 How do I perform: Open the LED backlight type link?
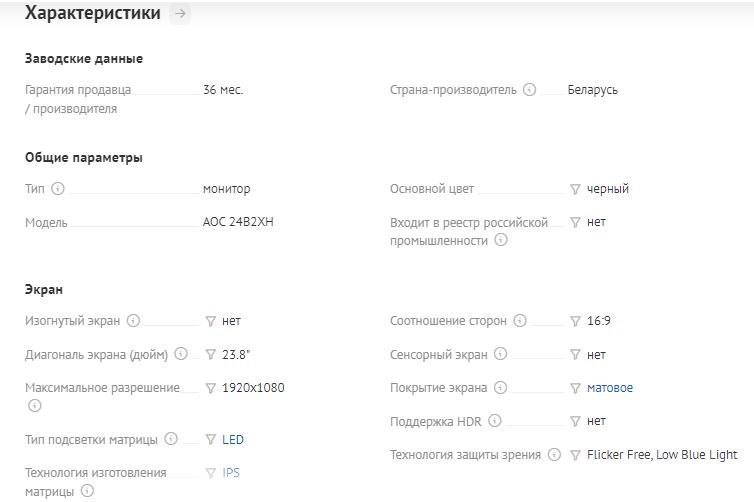click(x=233, y=439)
